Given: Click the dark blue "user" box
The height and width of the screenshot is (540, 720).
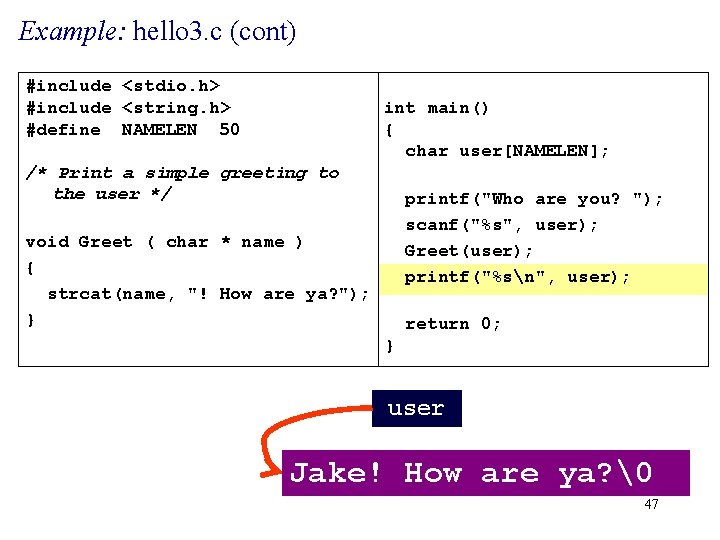Looking at the screenshot, I should (416, 408).
